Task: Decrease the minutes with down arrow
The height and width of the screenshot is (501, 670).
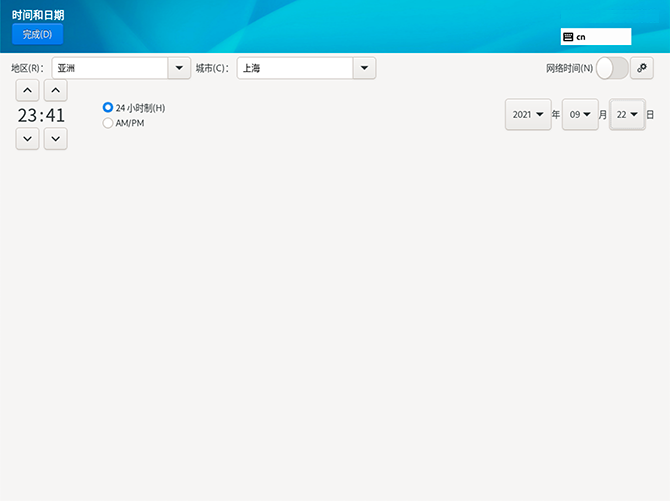Action: pyautogui.click(x=56, y=139)
